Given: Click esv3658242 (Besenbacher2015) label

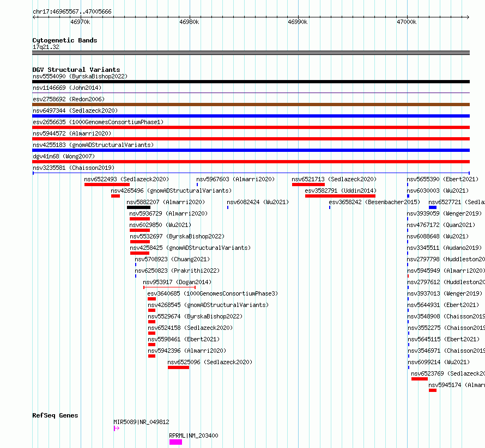Looking at the screenshot, I should (374, 202).
